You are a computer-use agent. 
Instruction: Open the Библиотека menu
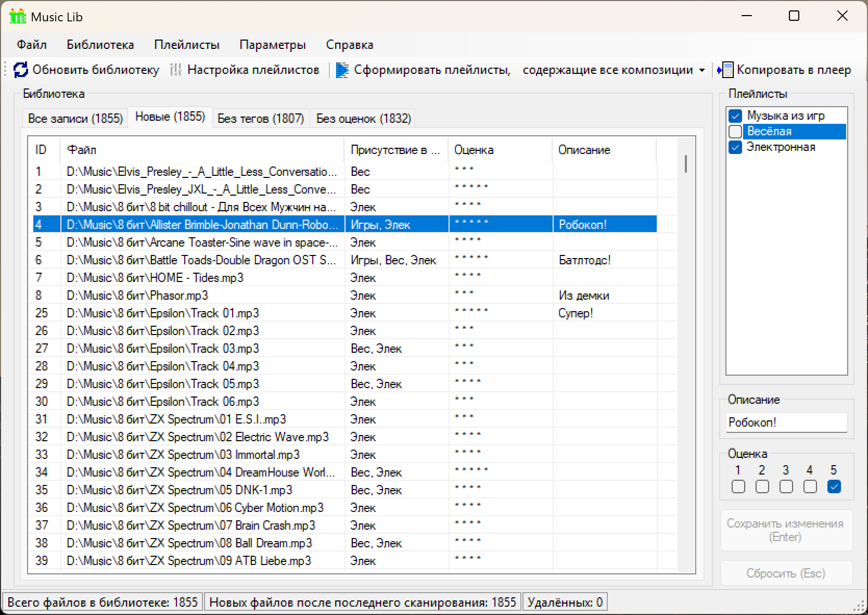coord(100,45)
